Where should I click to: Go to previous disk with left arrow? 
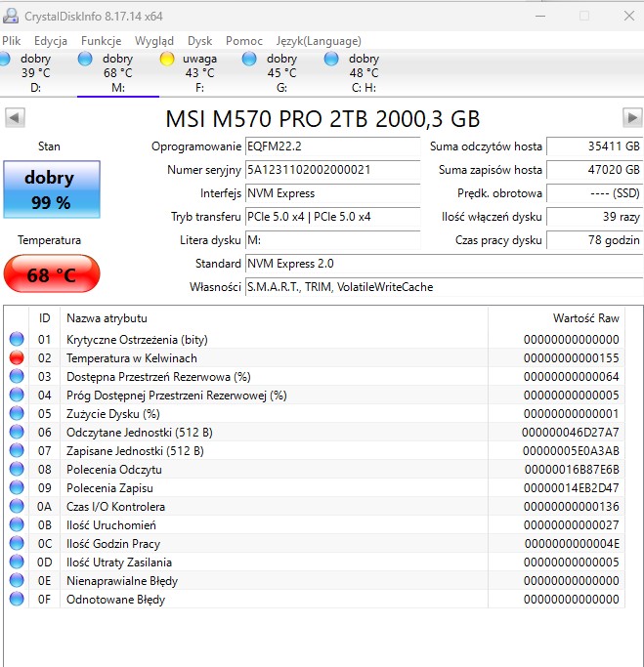tap(14, 118)
